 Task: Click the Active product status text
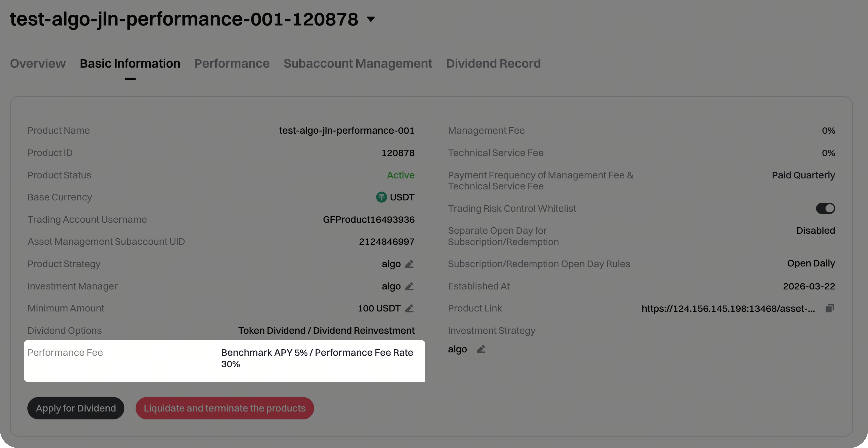click(400, 175)
